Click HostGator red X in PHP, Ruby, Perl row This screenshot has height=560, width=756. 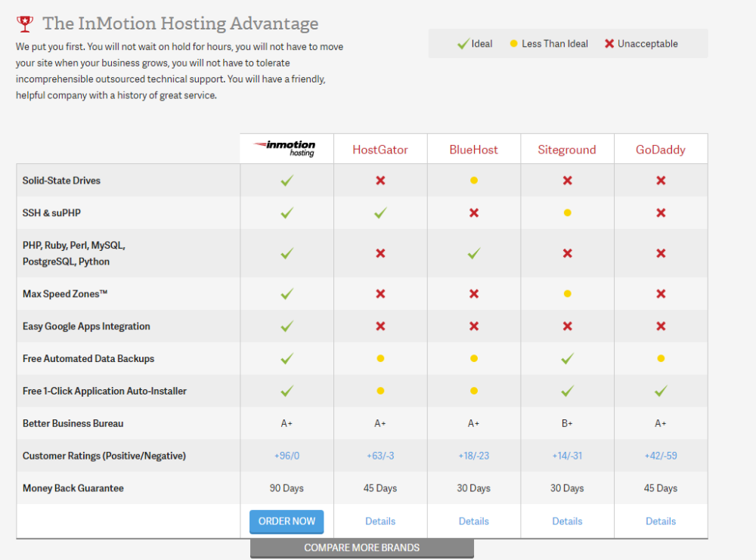380,253
